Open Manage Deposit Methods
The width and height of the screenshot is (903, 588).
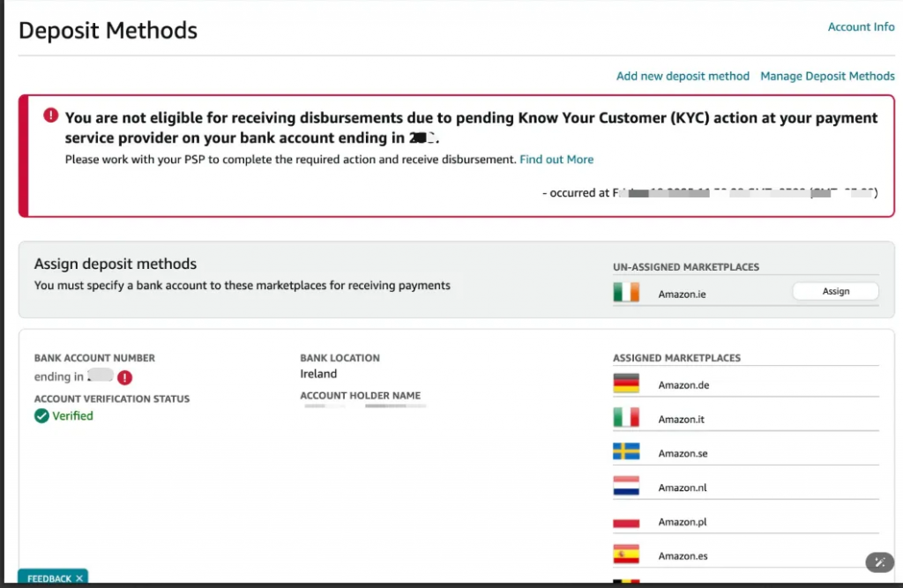827,76
